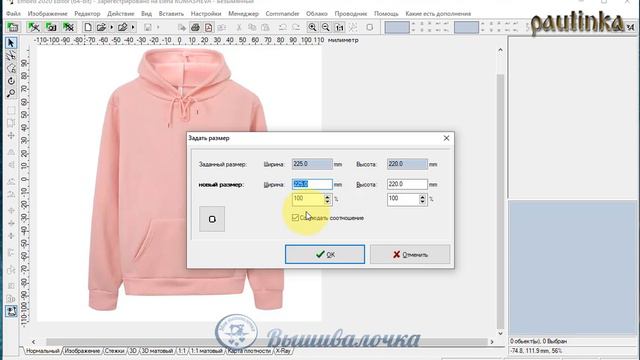Image resolution: width=640 pixels, height=360 pixels.
Task: Click the bottom highlighted image tool in left toolbar
Action: coord(11,311)
